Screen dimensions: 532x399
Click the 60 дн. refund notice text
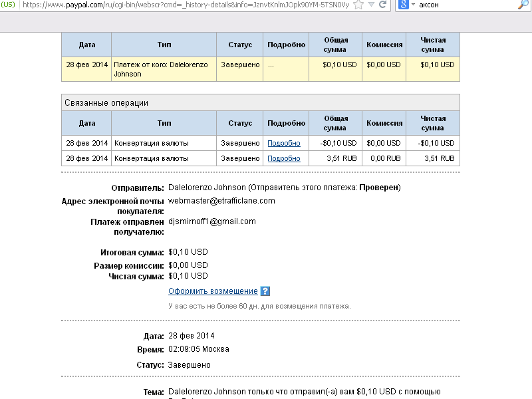coord(259,306)
